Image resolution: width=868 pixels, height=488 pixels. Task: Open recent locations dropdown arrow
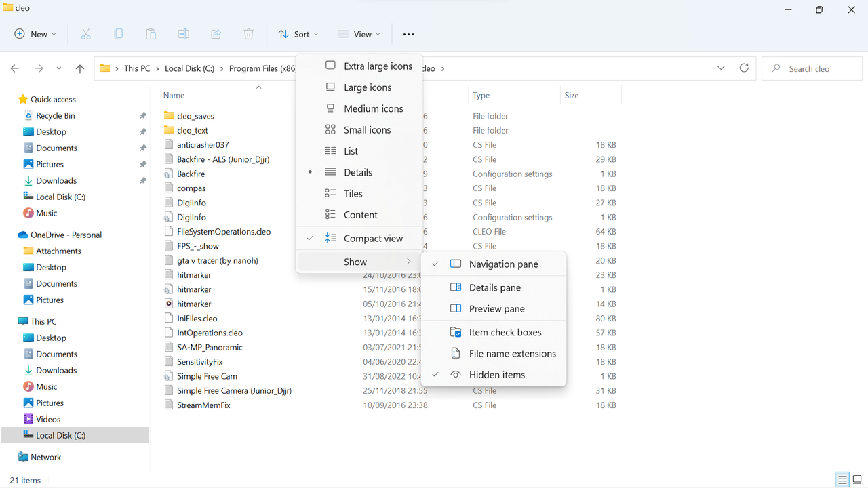pos(59,68)
